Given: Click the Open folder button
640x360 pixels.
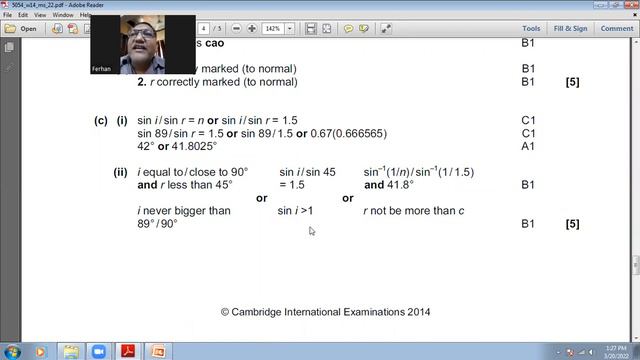Looking at the screenshot, I should 20,29.
